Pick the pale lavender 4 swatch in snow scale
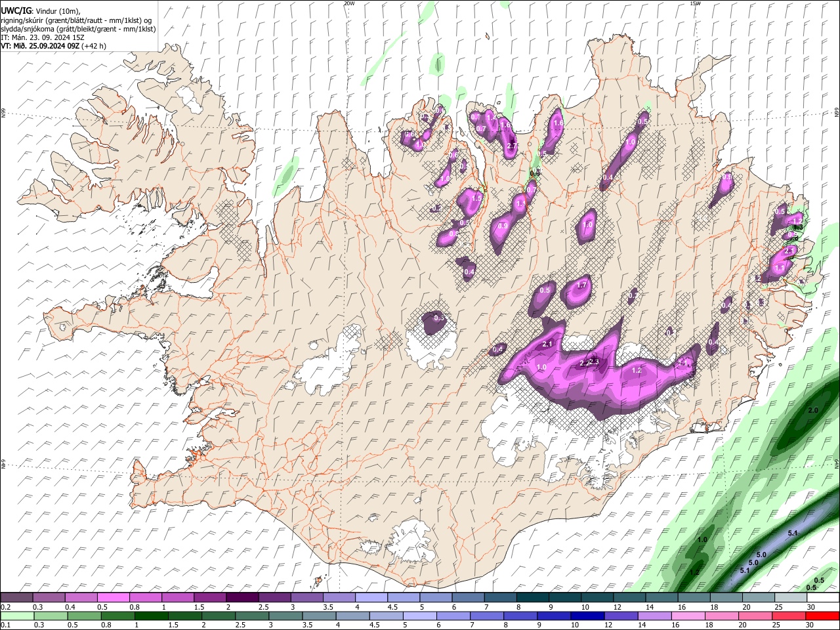Screen dimensions: 840x630 click(x=371, y=598)
